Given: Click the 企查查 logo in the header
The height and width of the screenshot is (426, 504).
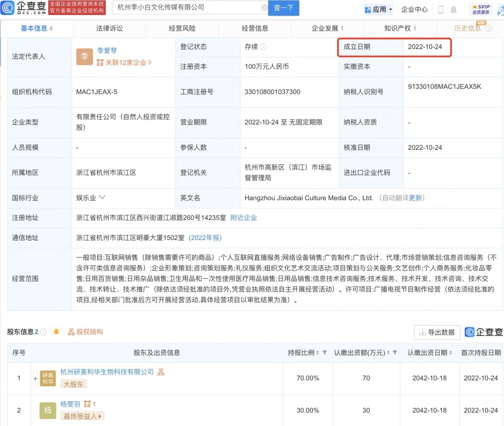Looking at the screenshot, I should (x=24, y=8).
